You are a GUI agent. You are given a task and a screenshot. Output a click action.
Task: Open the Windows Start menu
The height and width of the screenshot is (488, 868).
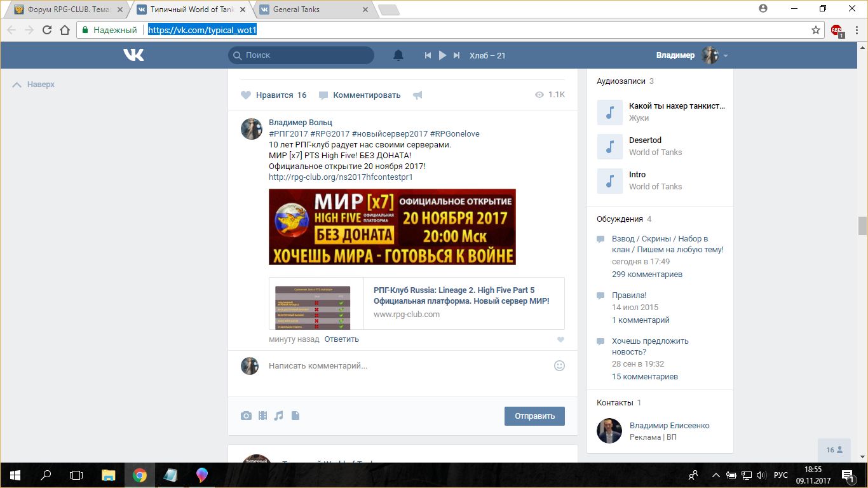click(15, 475)
